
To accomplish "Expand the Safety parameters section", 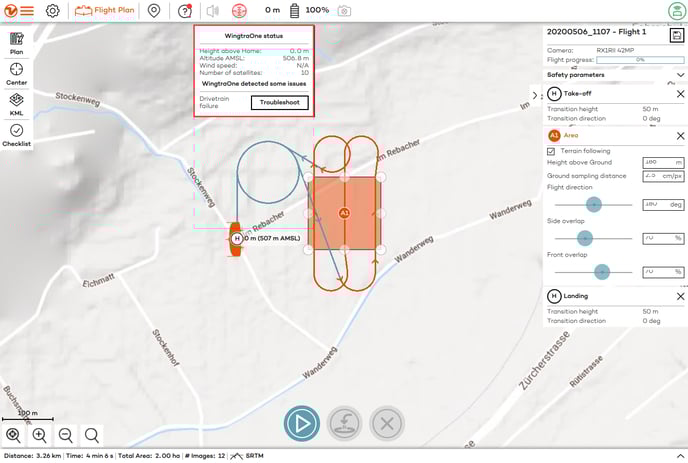I will [614, 75].
